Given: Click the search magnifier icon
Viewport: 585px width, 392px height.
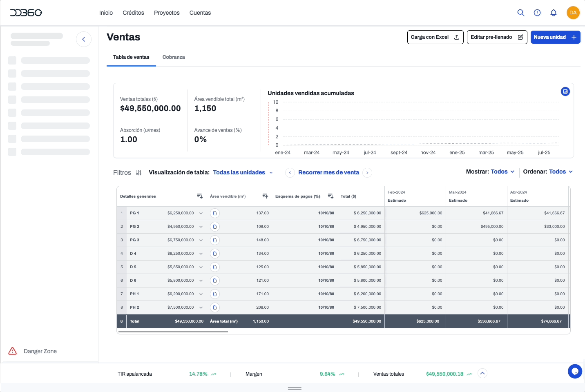Looking at the screenshot, I should 520,13.
